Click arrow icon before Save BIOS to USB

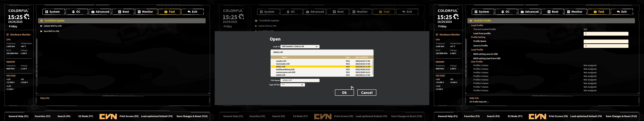(x=41, y=31)
